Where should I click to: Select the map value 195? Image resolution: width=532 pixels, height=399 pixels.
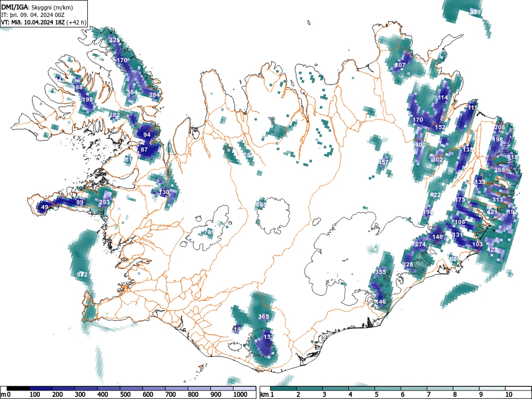88,100
